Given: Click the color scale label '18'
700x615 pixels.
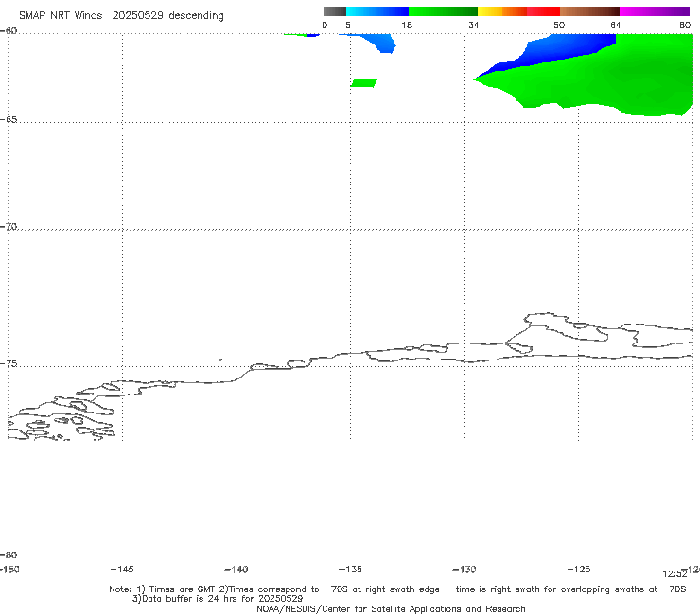Looking at the screenshot, I should point(407,26).
